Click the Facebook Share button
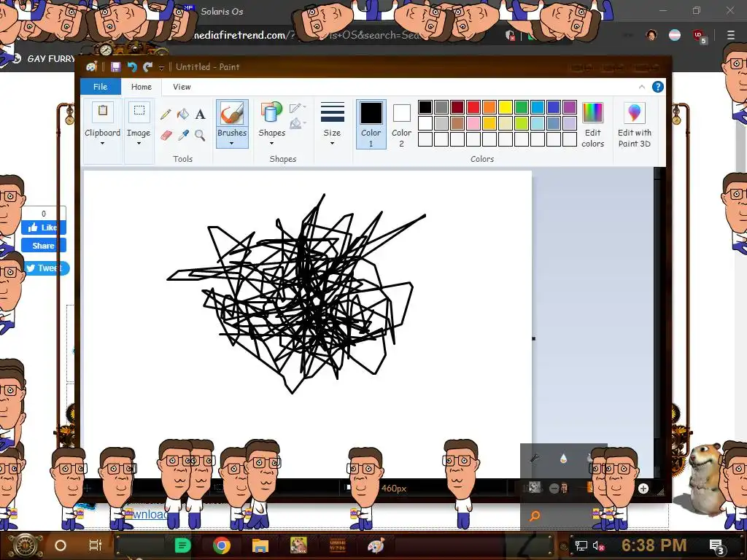The image size is (747, 560). coord(43,246)
